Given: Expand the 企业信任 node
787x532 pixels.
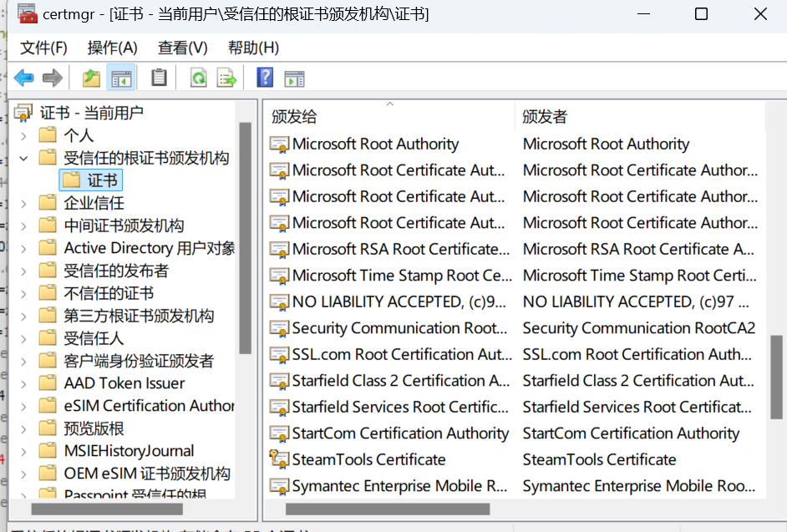Looking at the screenshot, I should tap(23, 203).
